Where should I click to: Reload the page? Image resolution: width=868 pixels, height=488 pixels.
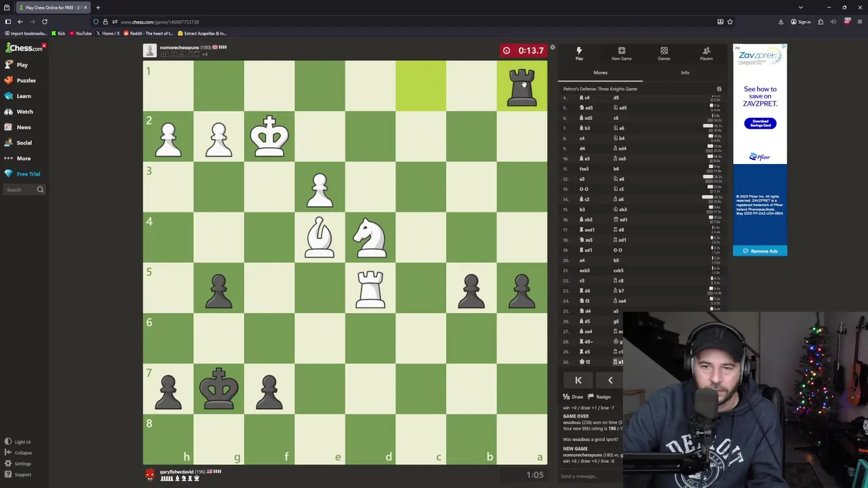point(45,22)
